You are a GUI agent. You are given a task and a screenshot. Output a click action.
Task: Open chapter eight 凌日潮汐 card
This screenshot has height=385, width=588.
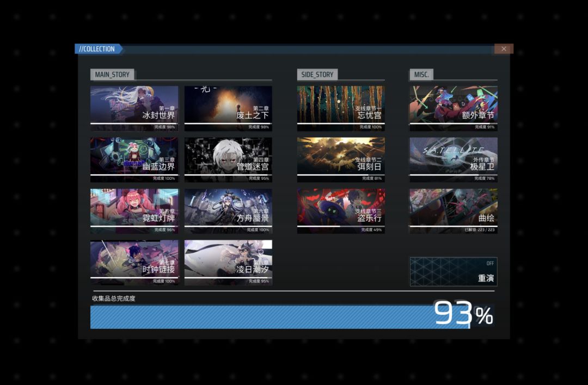[228, 262]
